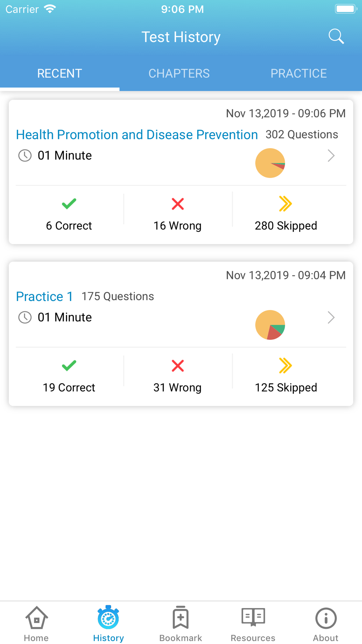The height and width of the screenshot is (644, 362).
Task: Expand Practice 1 result with chevron
Action: coord(331,318)
